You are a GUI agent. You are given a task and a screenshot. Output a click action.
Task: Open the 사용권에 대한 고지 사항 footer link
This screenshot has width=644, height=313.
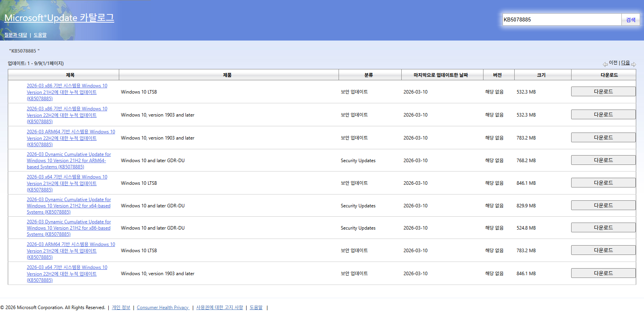coord(219,308)
